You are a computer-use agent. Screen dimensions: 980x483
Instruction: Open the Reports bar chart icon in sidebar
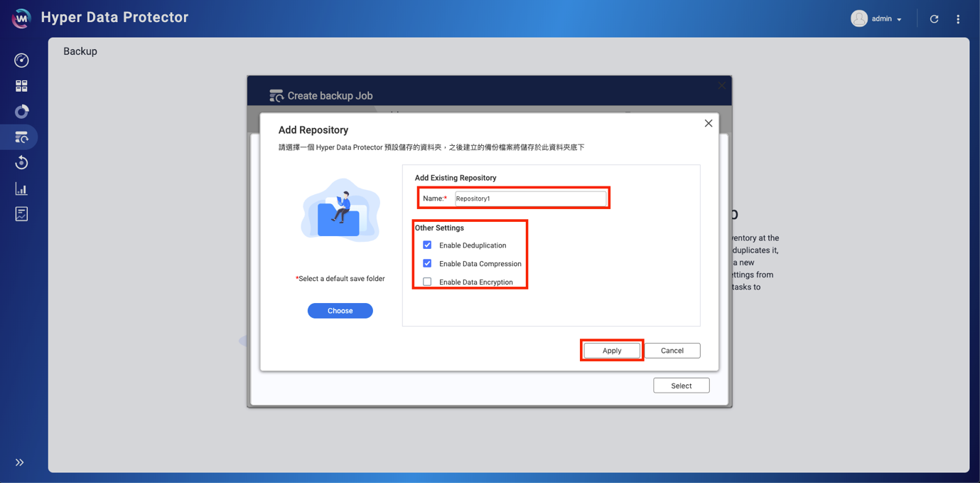(x=21, y=189)
